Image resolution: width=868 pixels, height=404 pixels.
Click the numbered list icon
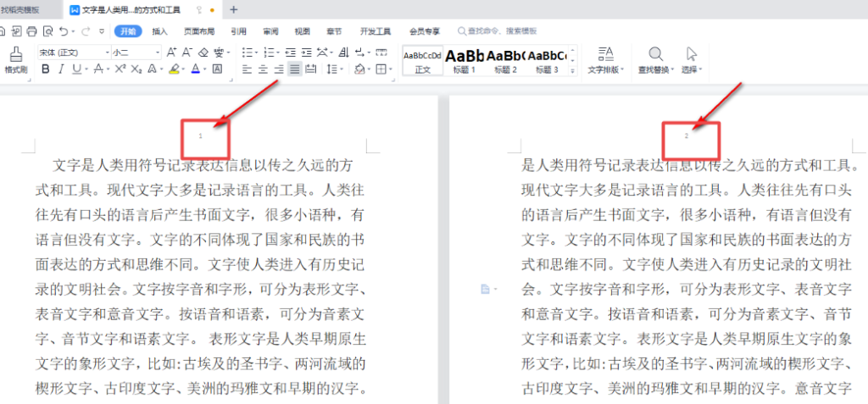(269, 53)
